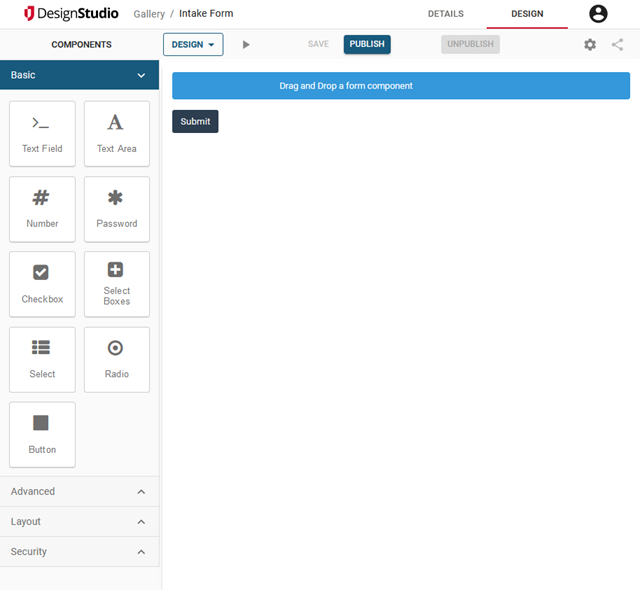Select the Text Field component
The image size is (640, 590).
tap(42, 133)
